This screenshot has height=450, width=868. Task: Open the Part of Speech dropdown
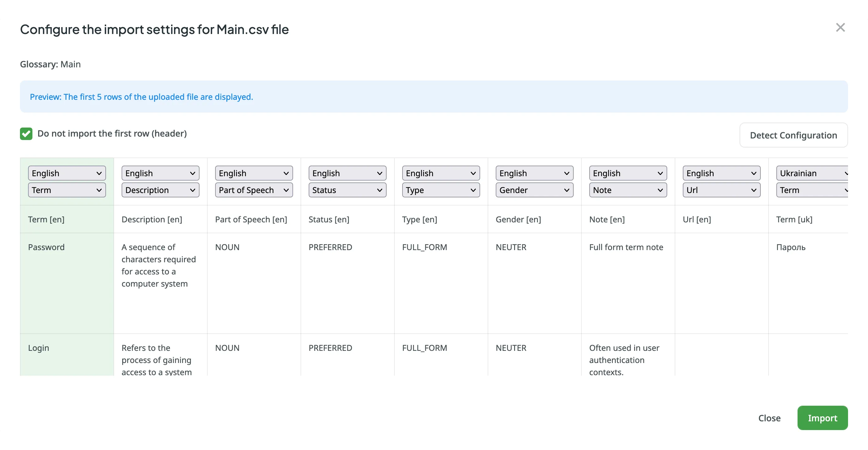point(253,190)
